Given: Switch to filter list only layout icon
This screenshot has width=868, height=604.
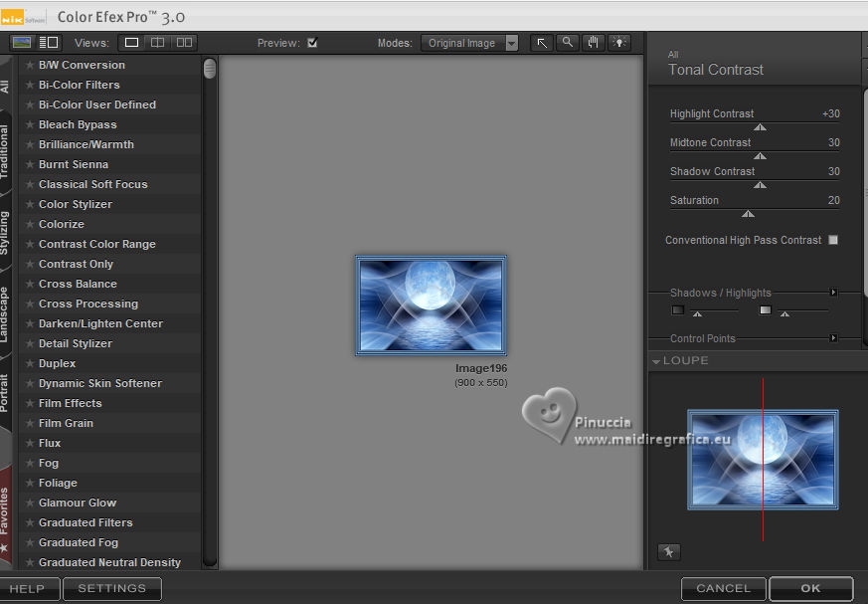Looking at the screenshot, I should [x=49, y=43].
